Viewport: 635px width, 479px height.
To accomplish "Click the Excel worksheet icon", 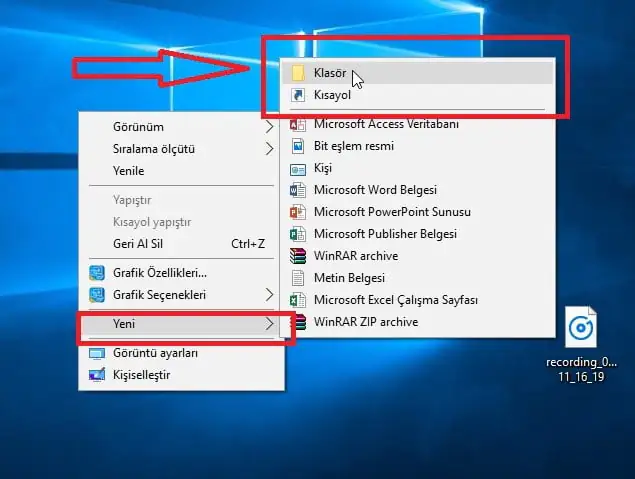I will pyautogui.click(x=298, y=300).
